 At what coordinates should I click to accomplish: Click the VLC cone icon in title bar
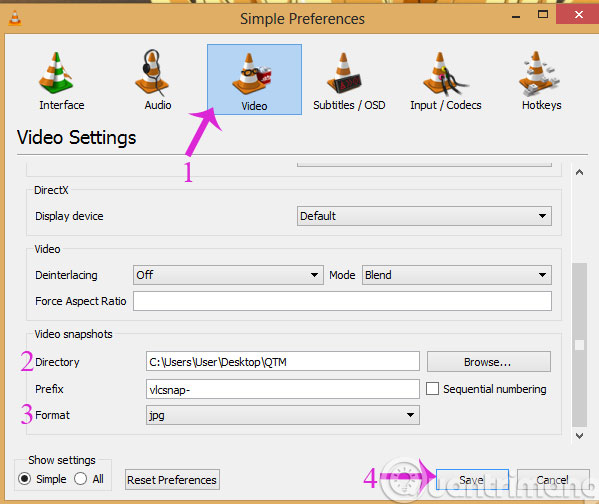pos(15,18)
